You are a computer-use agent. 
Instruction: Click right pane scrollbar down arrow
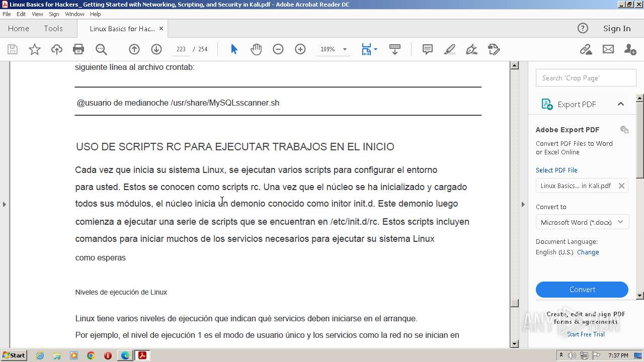(640, 296)
